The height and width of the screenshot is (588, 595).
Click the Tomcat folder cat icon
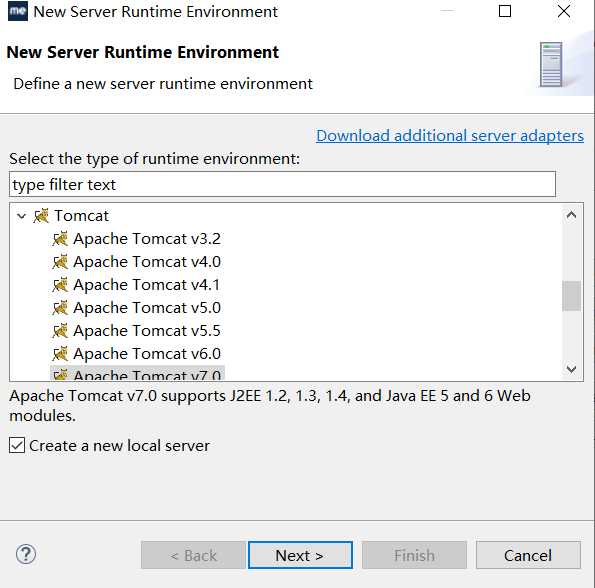click(41, 215)
